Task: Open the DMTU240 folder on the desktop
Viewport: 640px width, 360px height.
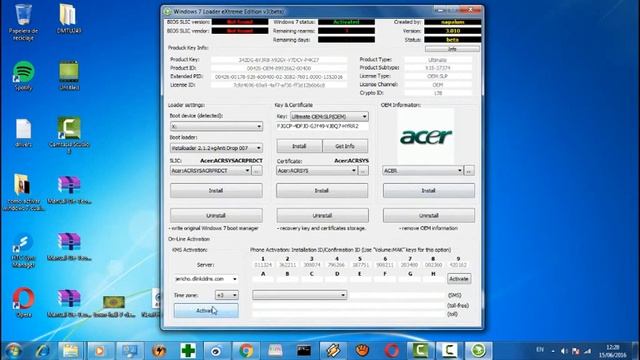Action: tap(69, 19)
